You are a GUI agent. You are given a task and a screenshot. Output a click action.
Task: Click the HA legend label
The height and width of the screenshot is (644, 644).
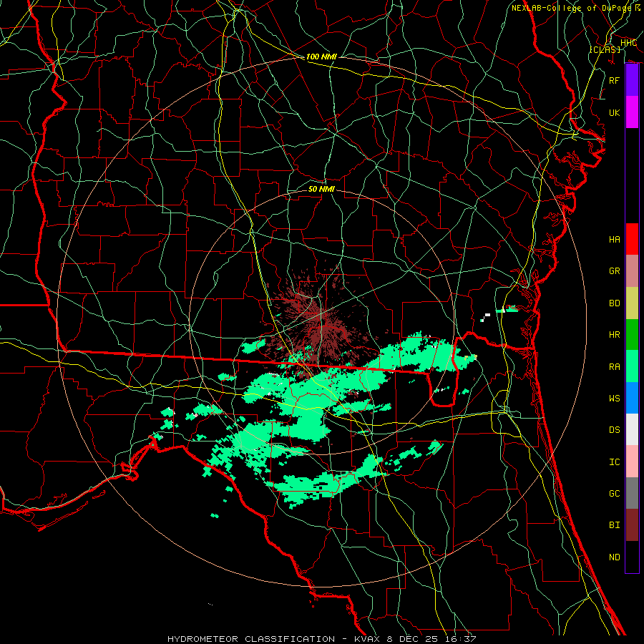pos(615,239)
